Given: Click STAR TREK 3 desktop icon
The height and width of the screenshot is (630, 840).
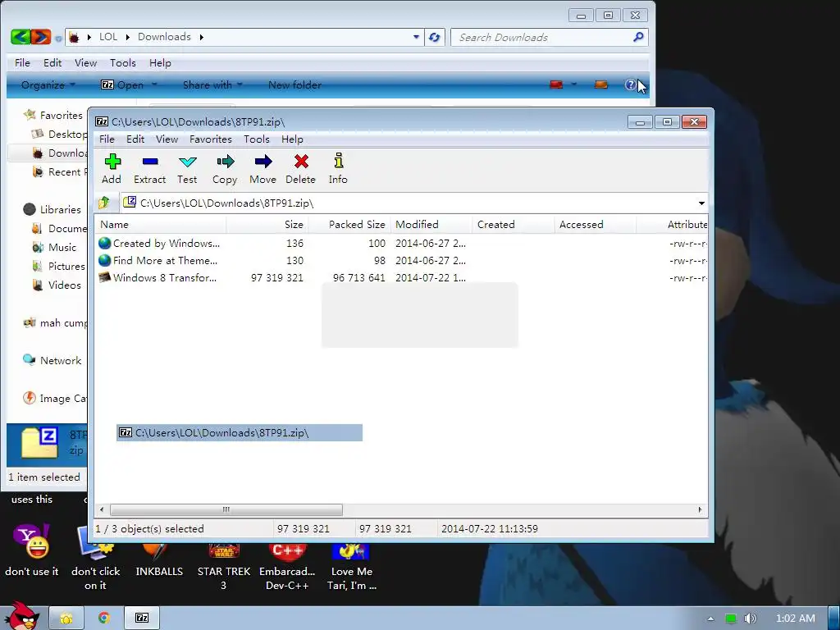Looking at the screenshot, I should pyautogui.click(x=223, y=567).
